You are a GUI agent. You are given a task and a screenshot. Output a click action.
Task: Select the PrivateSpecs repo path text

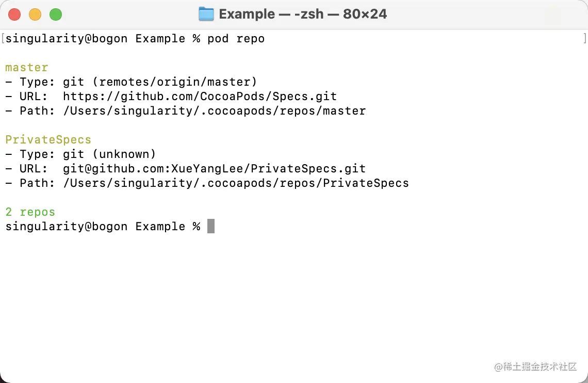click(236, 183)
